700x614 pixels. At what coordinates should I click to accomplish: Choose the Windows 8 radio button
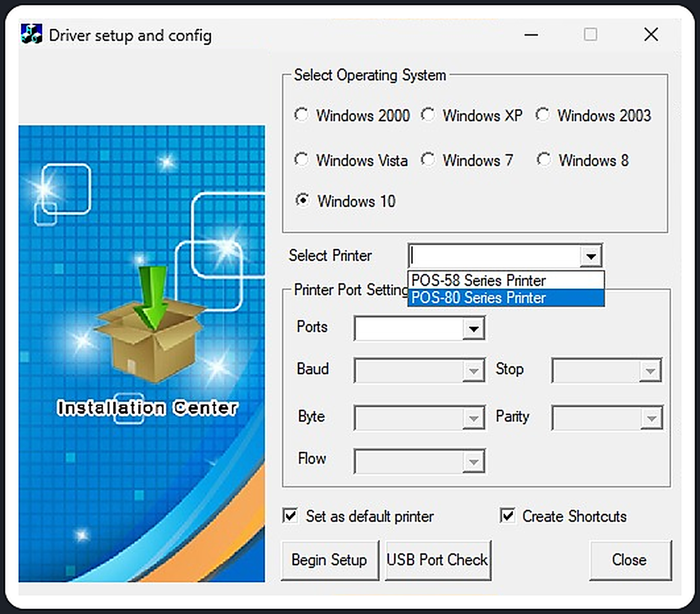point(544,160)
